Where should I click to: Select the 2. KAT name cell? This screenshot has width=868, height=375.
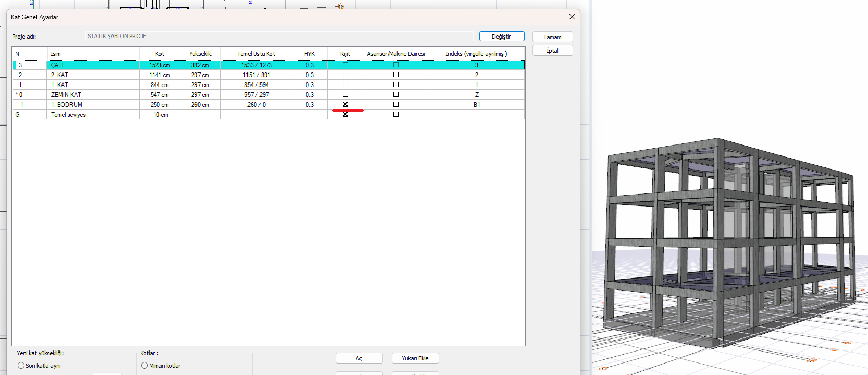93,75
